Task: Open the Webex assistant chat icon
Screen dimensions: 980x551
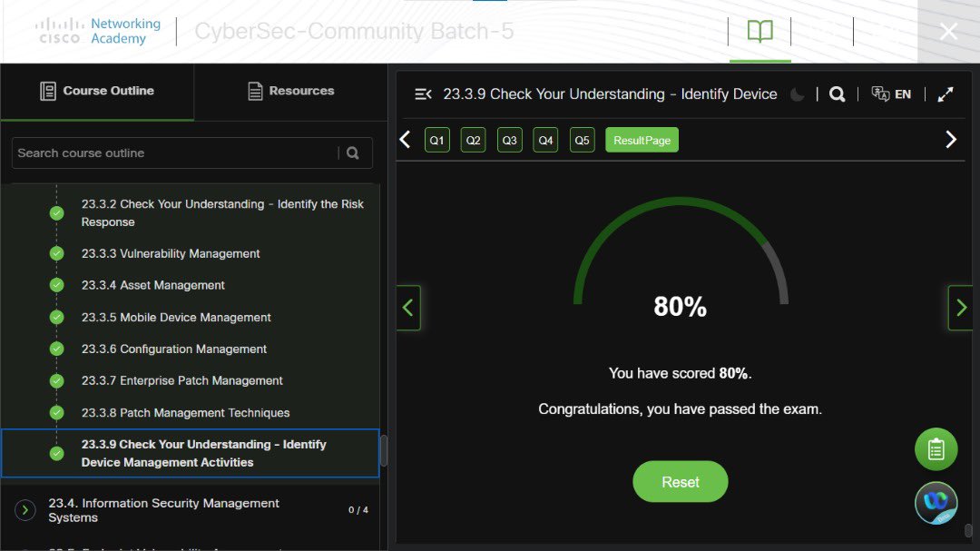Action: pos(936,503)
